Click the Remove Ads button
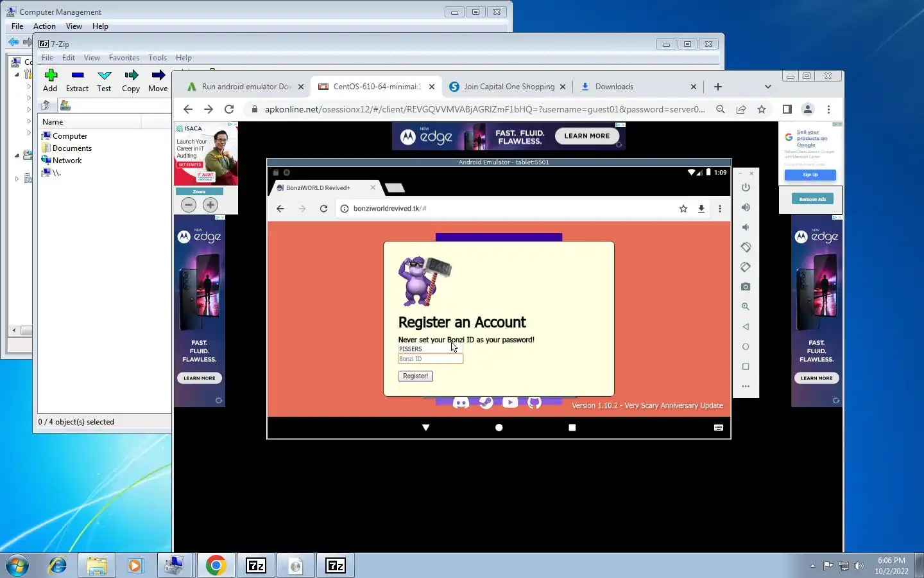Screen dimensions: 924x578 click(812, 199)
